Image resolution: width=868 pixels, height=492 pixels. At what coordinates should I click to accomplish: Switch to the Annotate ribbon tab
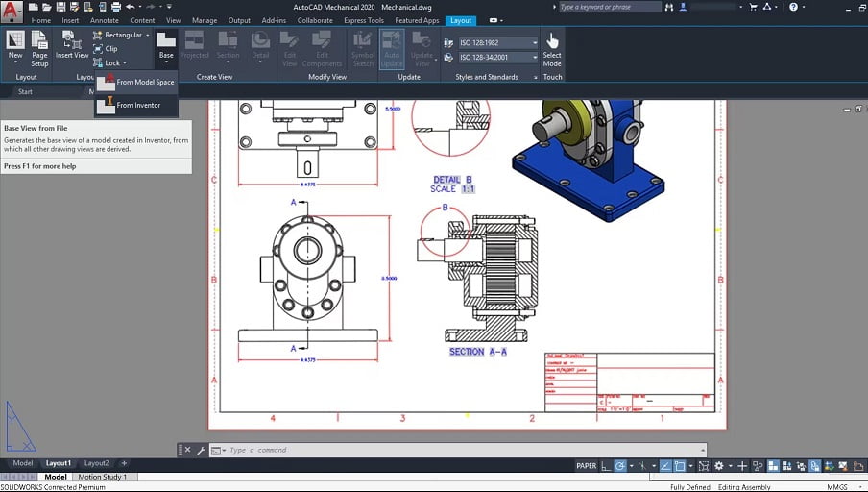tap(104, 20)
